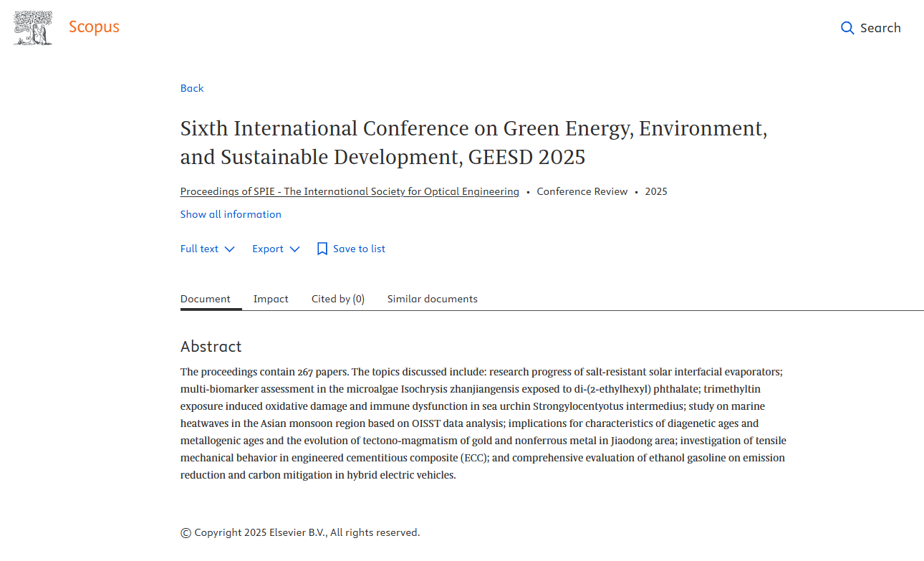Open the Full text dropdown
This screenshot has width=924, height=561.
click(x=200, y=249)
